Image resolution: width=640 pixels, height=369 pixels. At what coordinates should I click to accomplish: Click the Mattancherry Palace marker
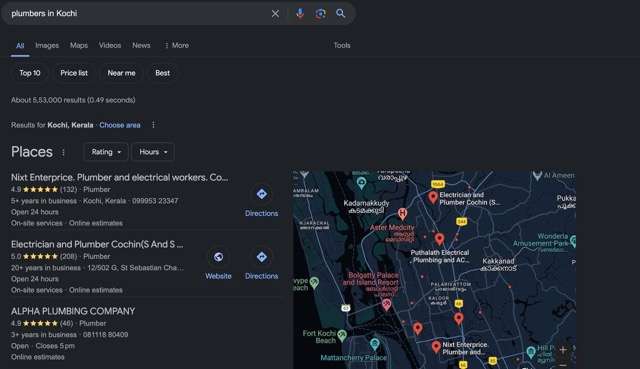click(x=375, y=344)
